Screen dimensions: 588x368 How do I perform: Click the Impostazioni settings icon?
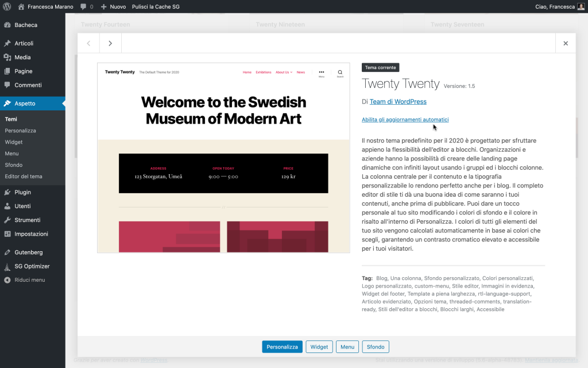pos(7,234)
